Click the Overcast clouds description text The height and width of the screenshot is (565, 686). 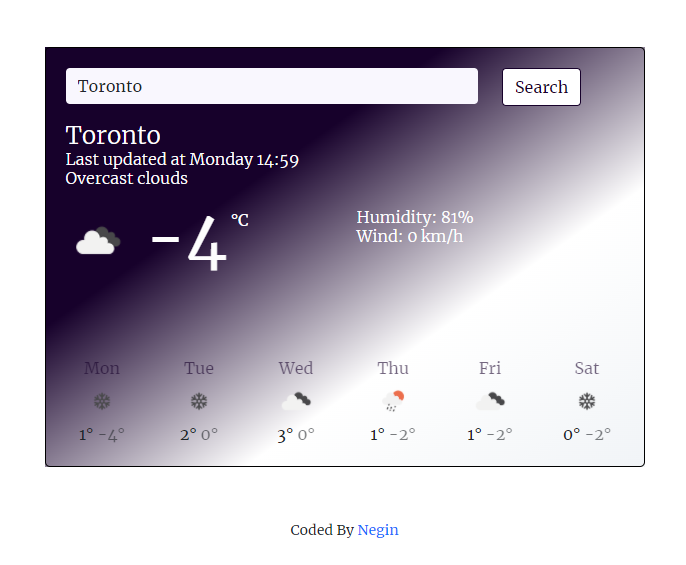127,178
